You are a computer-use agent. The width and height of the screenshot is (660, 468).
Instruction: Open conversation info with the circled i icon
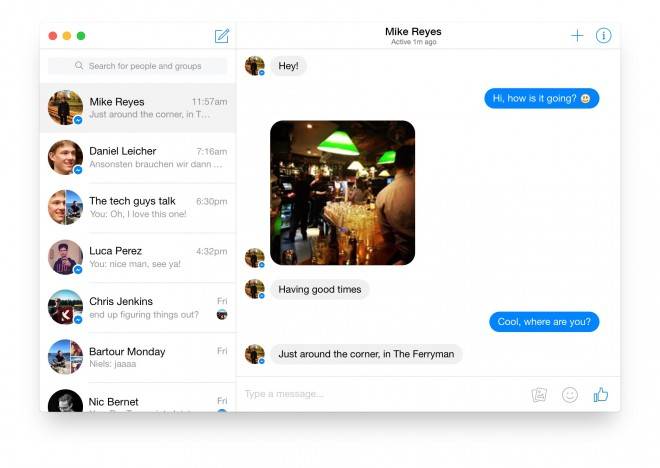click(603, 36)
